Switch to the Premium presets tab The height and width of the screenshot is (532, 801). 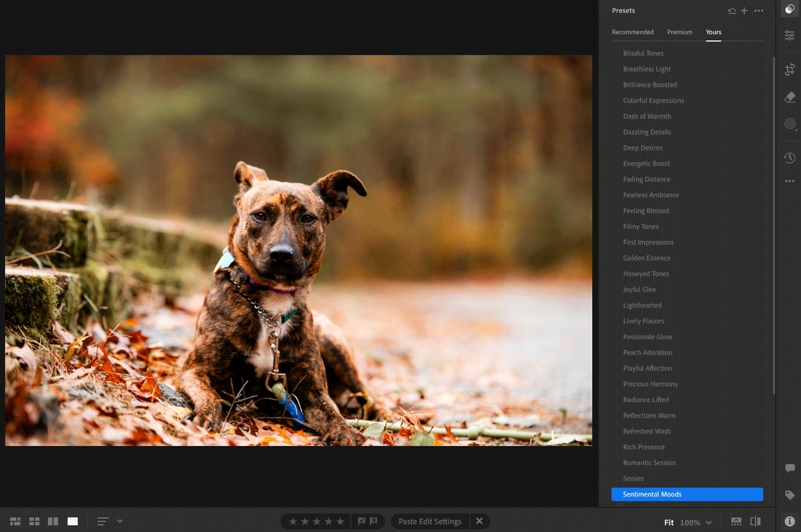[679, 32]
